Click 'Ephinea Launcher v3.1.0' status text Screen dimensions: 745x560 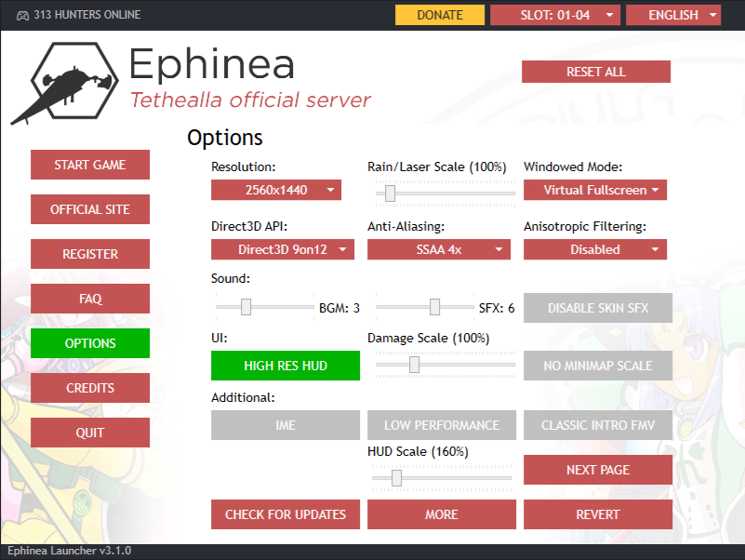click(x=70, y=551)
